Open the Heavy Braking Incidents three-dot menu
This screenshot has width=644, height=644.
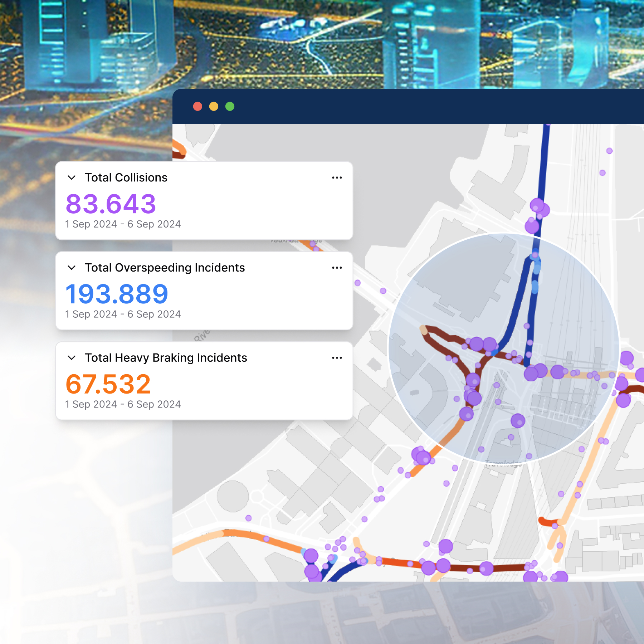tap(337, 358)
